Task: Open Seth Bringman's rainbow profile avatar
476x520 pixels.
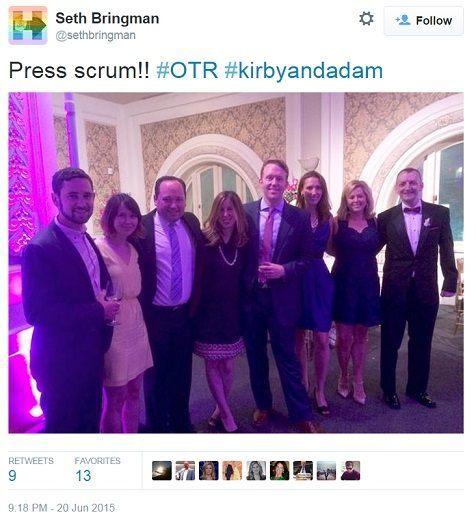Action: pyautogui.click(x=28, y=25)
